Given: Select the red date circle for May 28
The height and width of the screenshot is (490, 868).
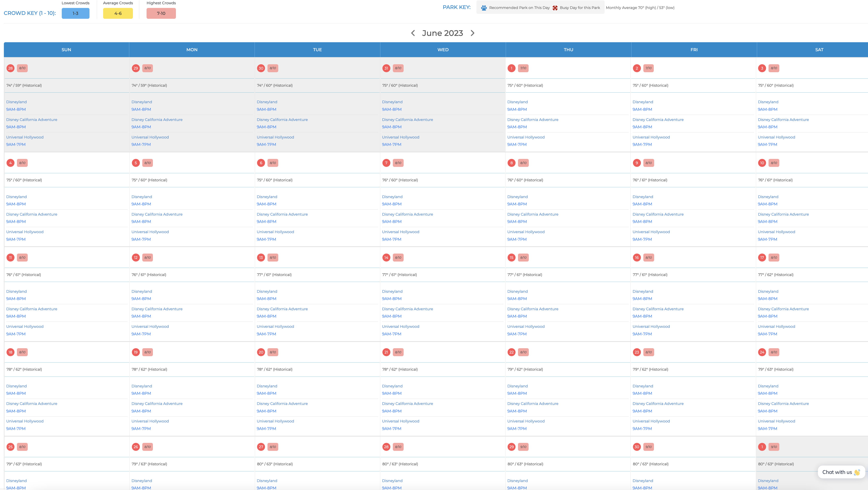Looking at the screenshot, I should pos(10,68).
